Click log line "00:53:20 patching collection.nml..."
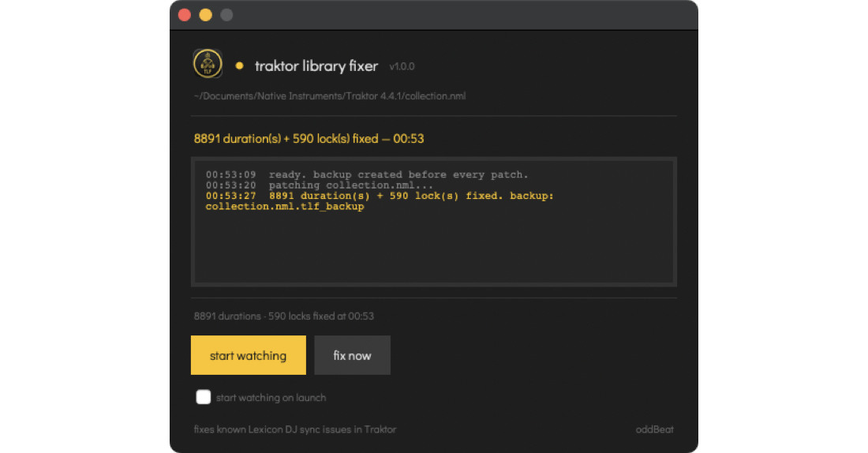The image size is (868, 453). [x=320, y=185]
